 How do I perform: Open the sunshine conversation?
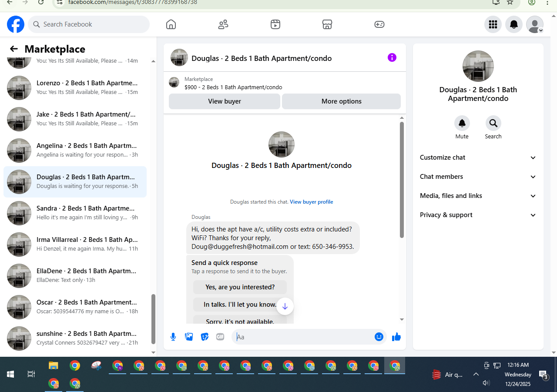(x=75, y=338)
